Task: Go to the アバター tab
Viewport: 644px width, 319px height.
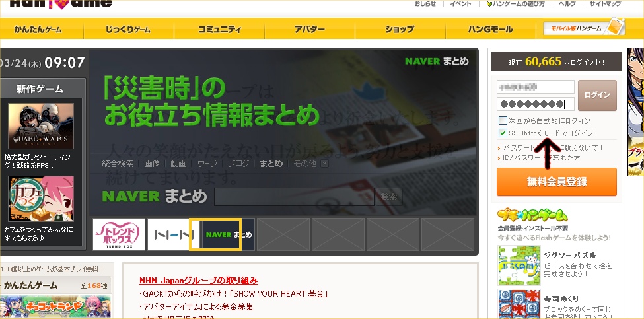Action: (x=310, y=30)
